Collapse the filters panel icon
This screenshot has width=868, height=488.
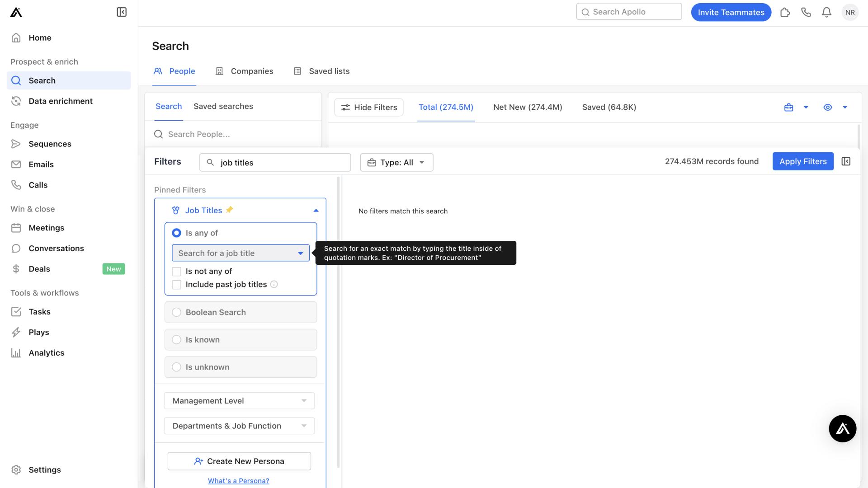846,161
